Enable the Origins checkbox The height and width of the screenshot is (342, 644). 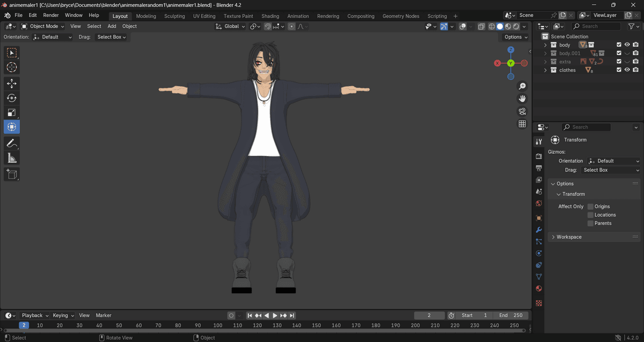coord(590,206)
